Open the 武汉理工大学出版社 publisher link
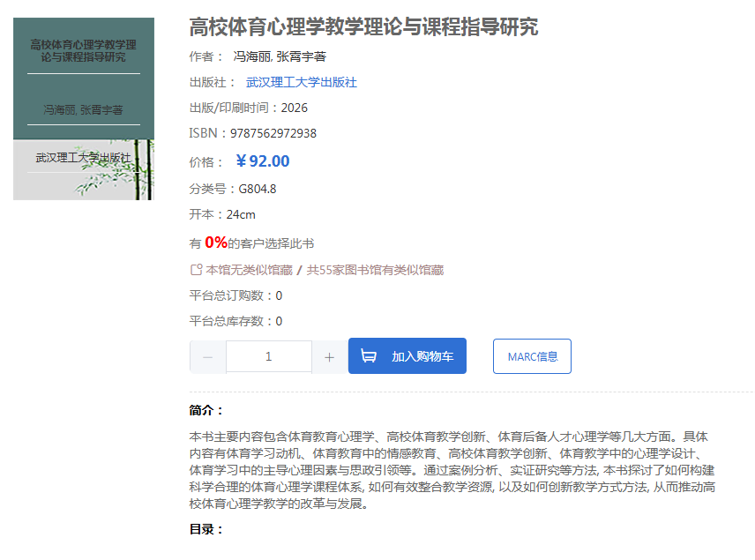Screen dimensions: 755x560 (x=302, y=82)
